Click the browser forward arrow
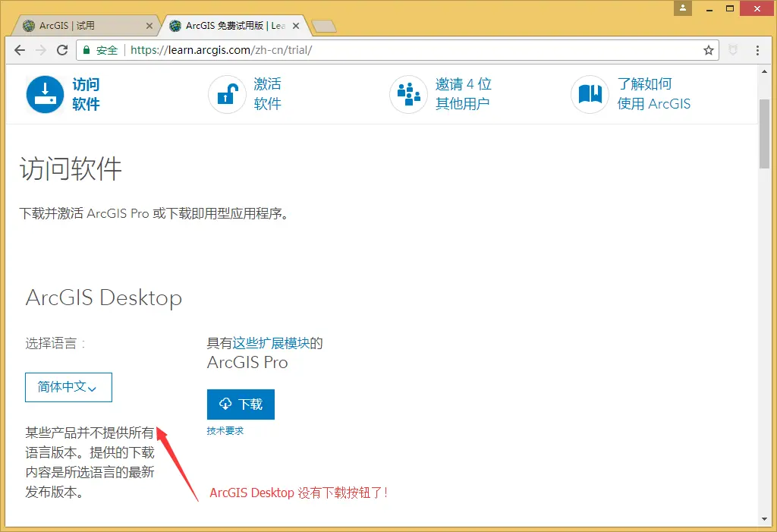 [41, 50]
